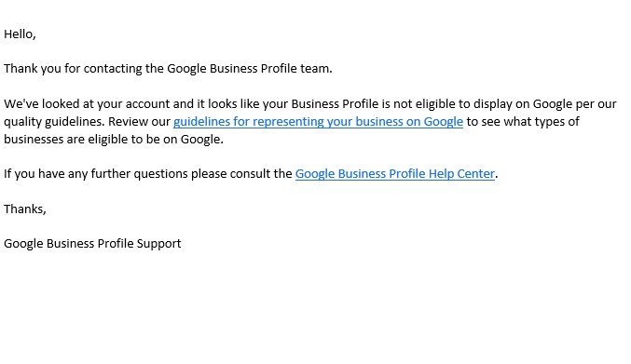Click the "Thank you for contacting" sentence
The height and width of the screenshot is (364, 631).
(x=168, y=69)
